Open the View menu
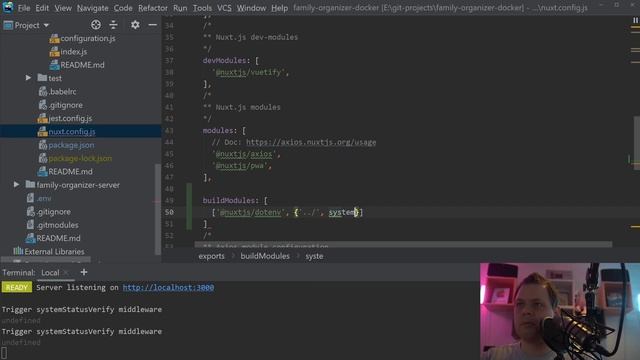 click(63, 8)
